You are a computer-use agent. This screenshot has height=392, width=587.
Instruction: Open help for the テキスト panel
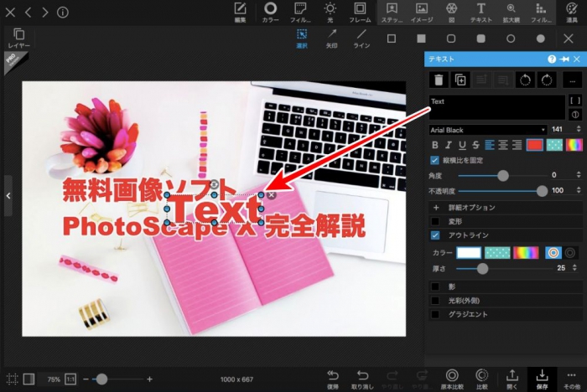tap(552, 59)
